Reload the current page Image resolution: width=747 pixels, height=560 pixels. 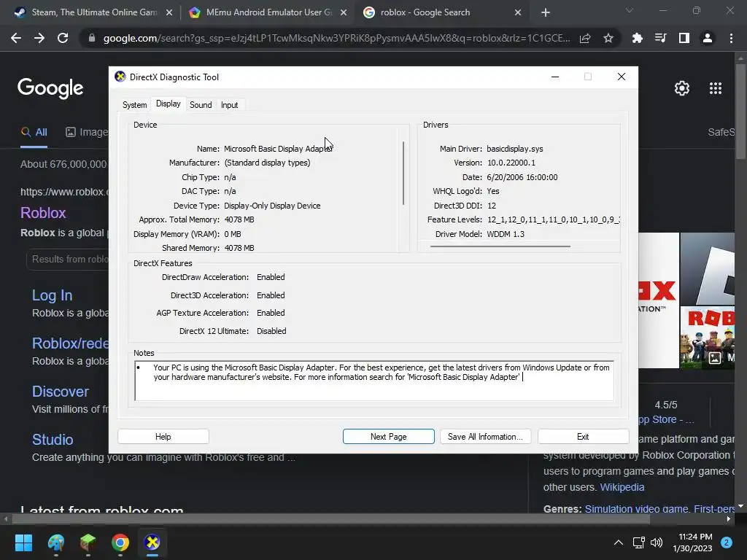pos(63,38)
